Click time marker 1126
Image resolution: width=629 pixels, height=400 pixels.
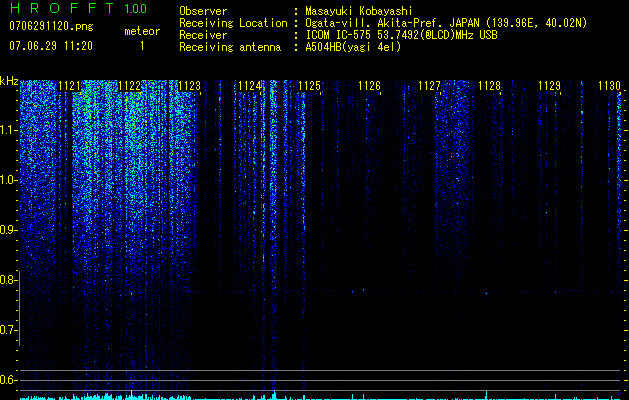(369, 86)
